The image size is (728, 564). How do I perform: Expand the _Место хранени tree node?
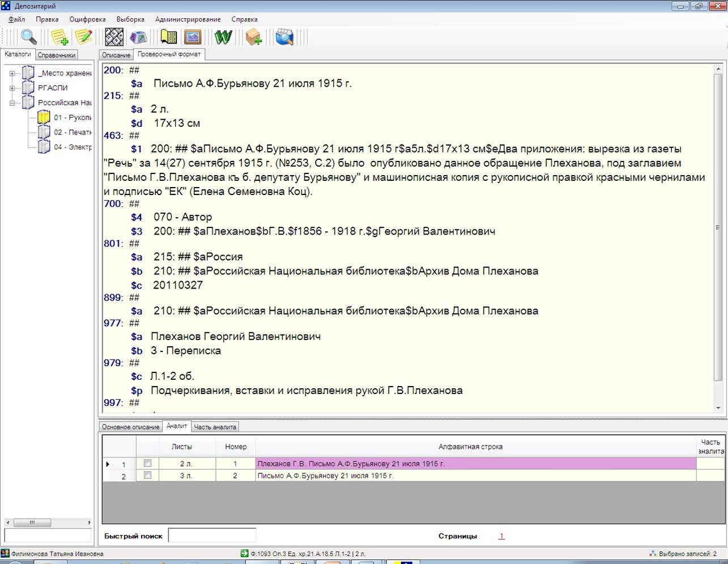[x=12, y=73]
